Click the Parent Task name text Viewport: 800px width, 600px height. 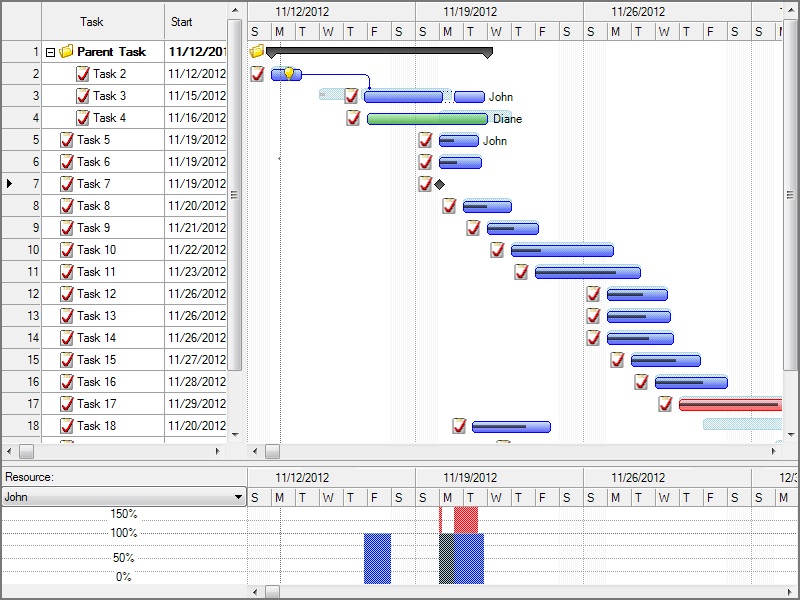click(111, 52)
